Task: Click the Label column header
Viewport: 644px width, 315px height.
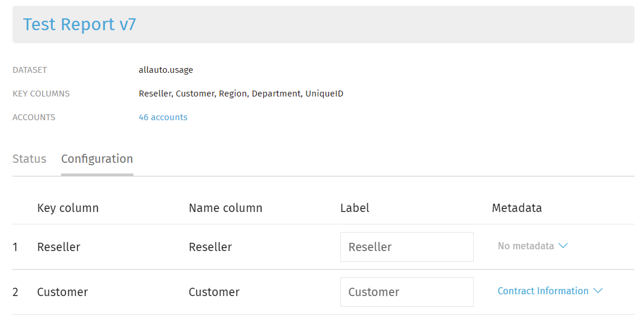Action: 355,208
